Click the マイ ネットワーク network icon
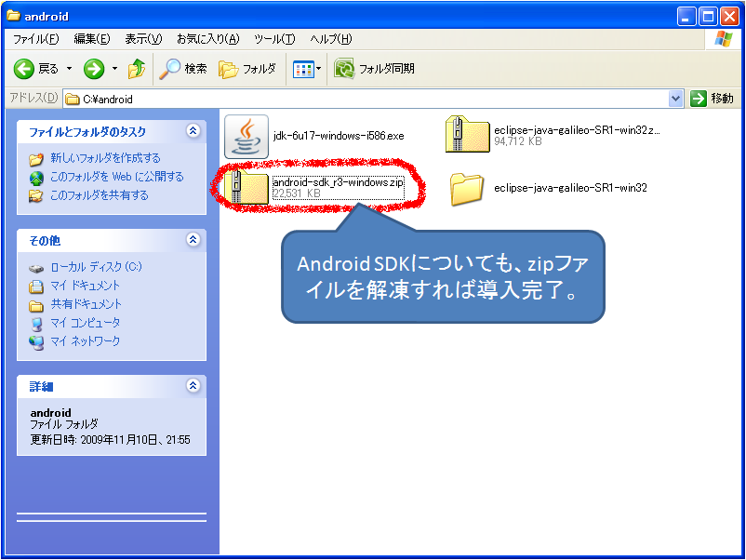This screenshot has height=560, width=746. (36, 342)
